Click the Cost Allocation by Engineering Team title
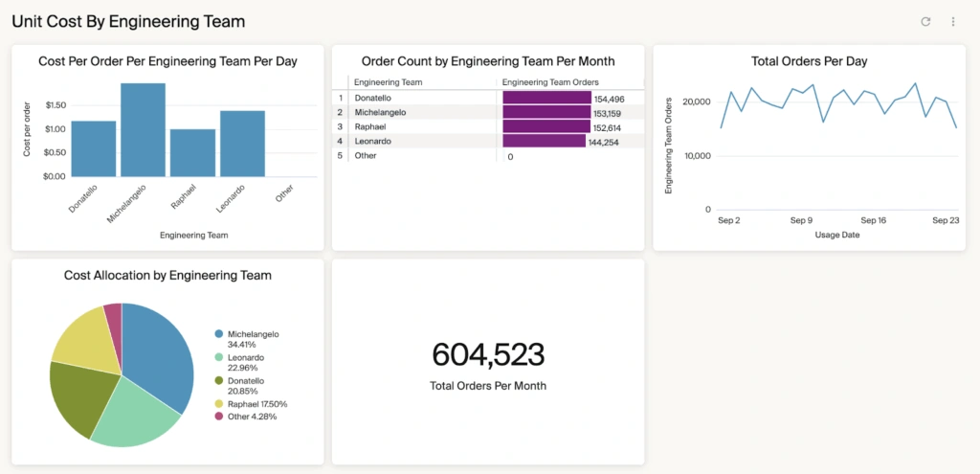The height and width of the screenshot is (474, 980). tap(167, 275)
